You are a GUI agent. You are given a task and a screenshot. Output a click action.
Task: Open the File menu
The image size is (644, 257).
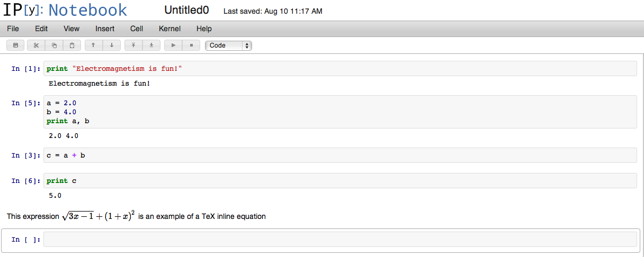pos(13,29)
